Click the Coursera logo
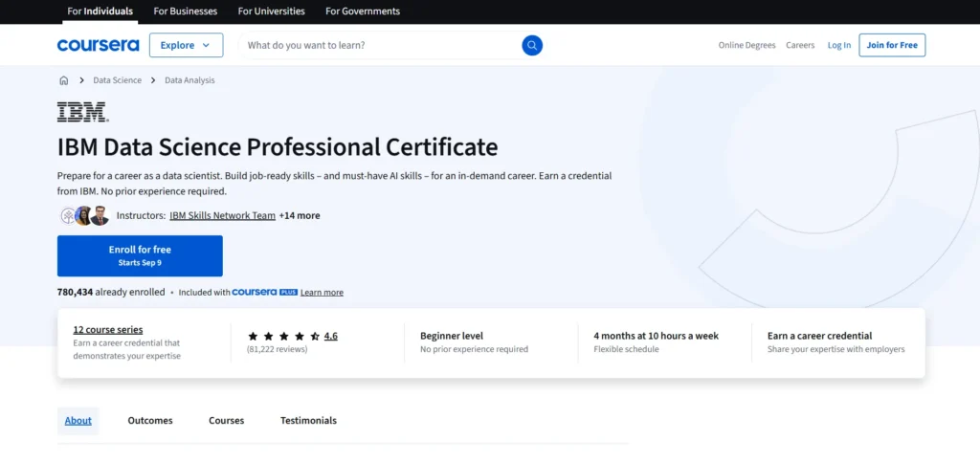Viewport: 980px width, 462px height. (98, 45)
